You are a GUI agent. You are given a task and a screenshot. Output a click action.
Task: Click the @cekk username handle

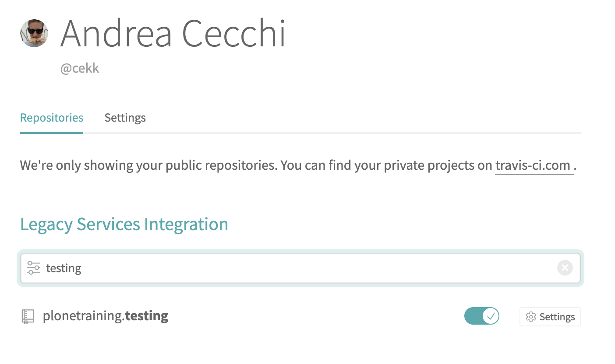80,69
